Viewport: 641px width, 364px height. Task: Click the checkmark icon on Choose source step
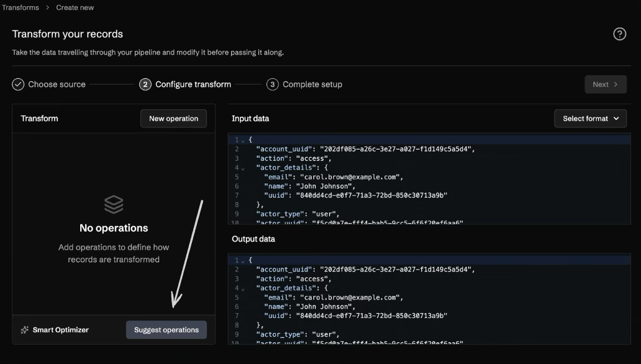click(18, 84)
